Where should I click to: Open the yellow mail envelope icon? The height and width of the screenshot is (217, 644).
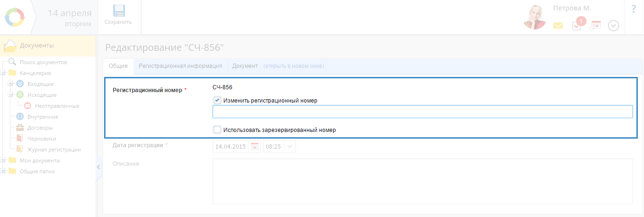pos(557,26)
